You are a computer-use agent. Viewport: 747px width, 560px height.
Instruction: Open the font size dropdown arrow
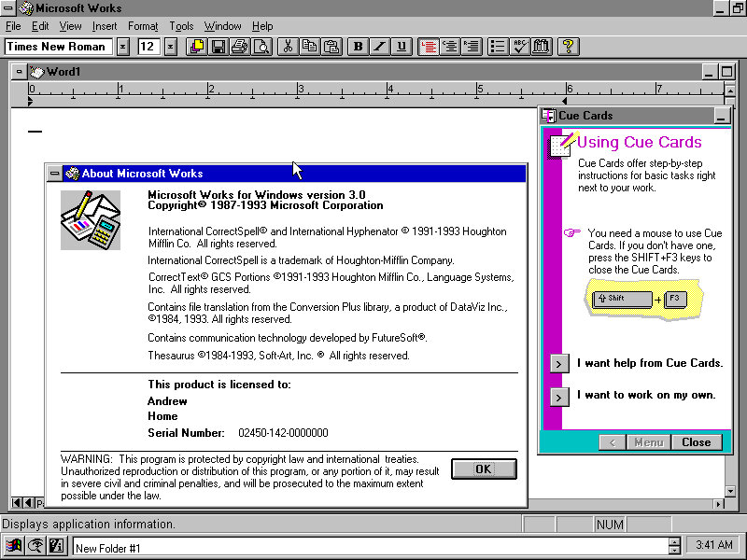click(171, 46)
